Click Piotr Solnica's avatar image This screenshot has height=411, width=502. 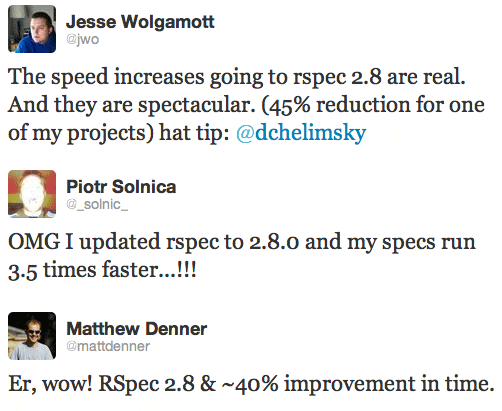[x=32, y=194]
